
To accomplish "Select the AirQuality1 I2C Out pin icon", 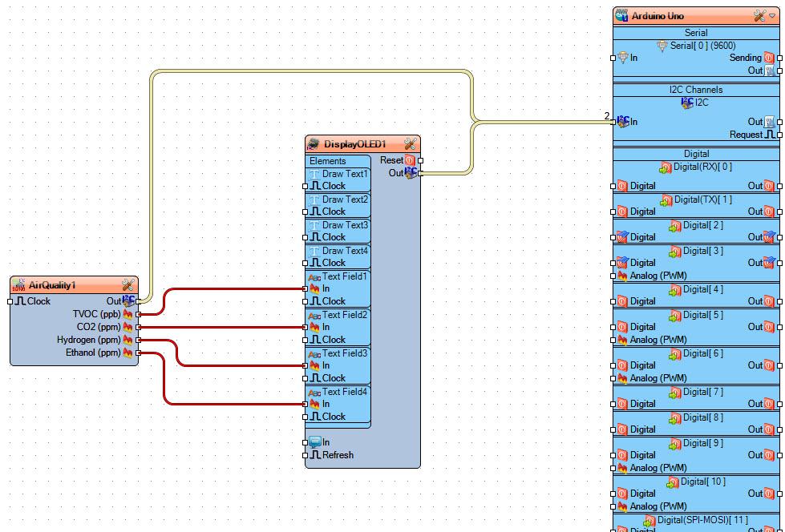I will [x=129, y=300].
